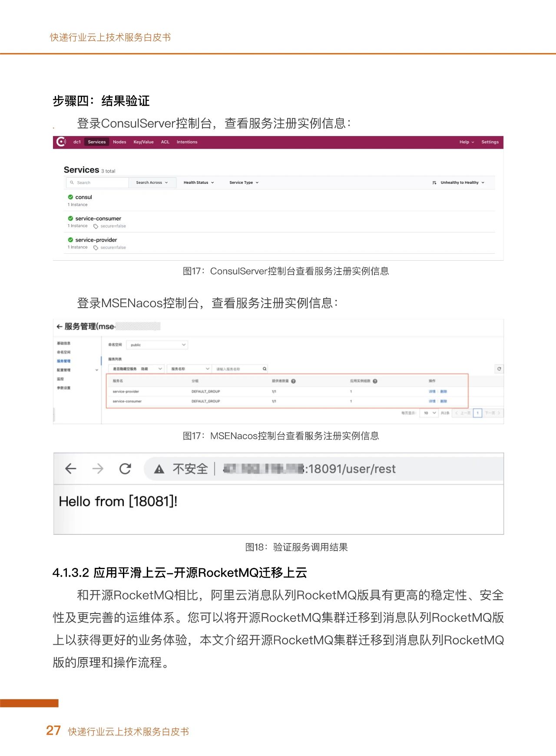Open the ACL tab
Screen dimensions: 556x756
[165, 142]
